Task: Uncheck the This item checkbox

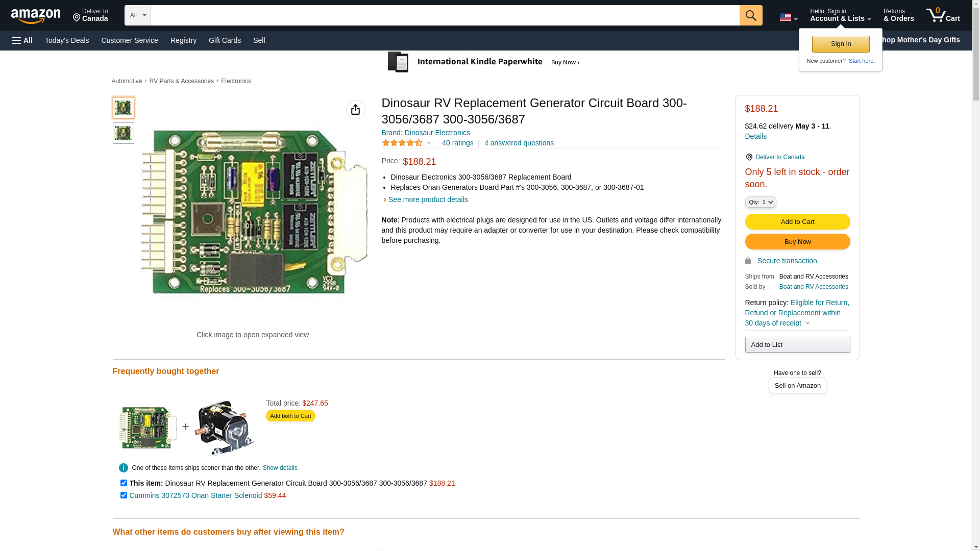Action: point(124,483)
